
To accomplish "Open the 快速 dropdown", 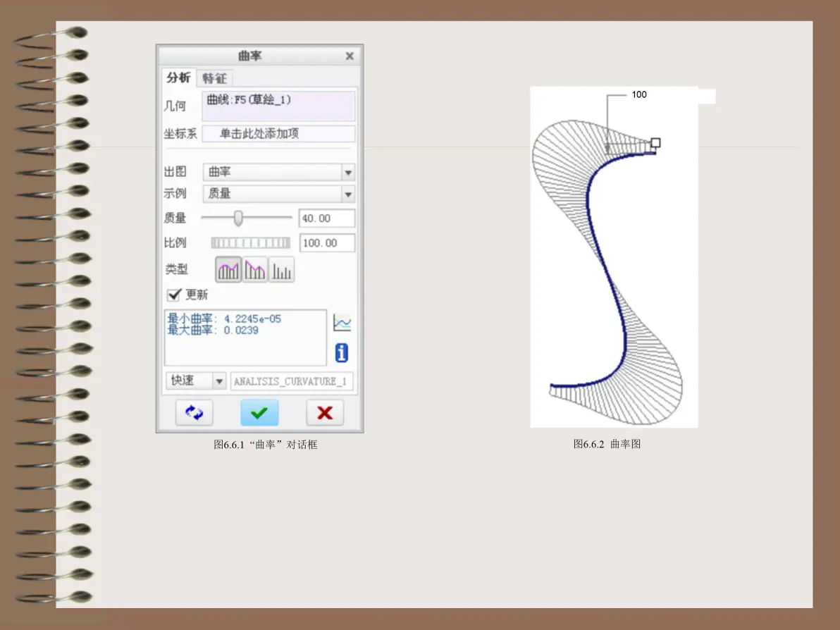I will pyautogui.click(x=195, y=381).
